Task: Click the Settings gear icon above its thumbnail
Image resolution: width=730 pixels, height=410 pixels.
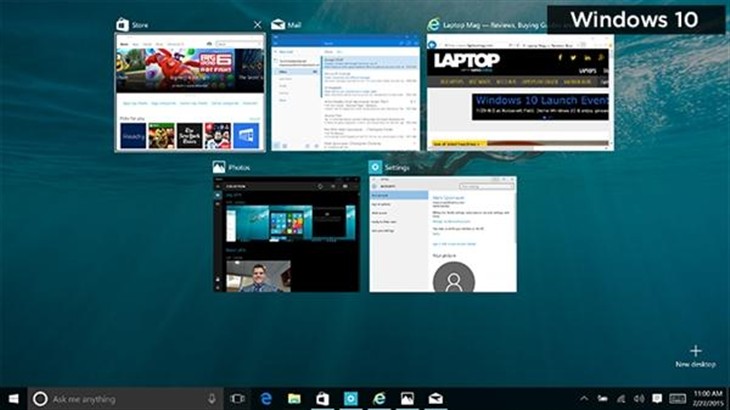Action: click(x=375, y=167)
